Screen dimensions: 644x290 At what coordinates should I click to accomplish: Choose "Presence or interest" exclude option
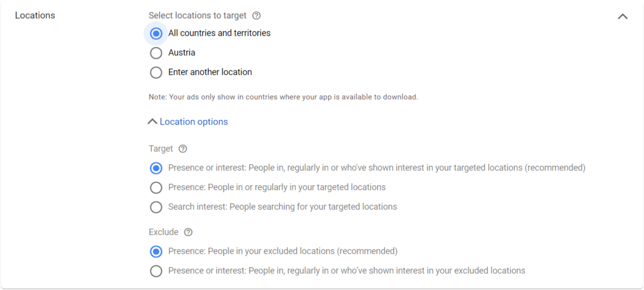[156, 271]
